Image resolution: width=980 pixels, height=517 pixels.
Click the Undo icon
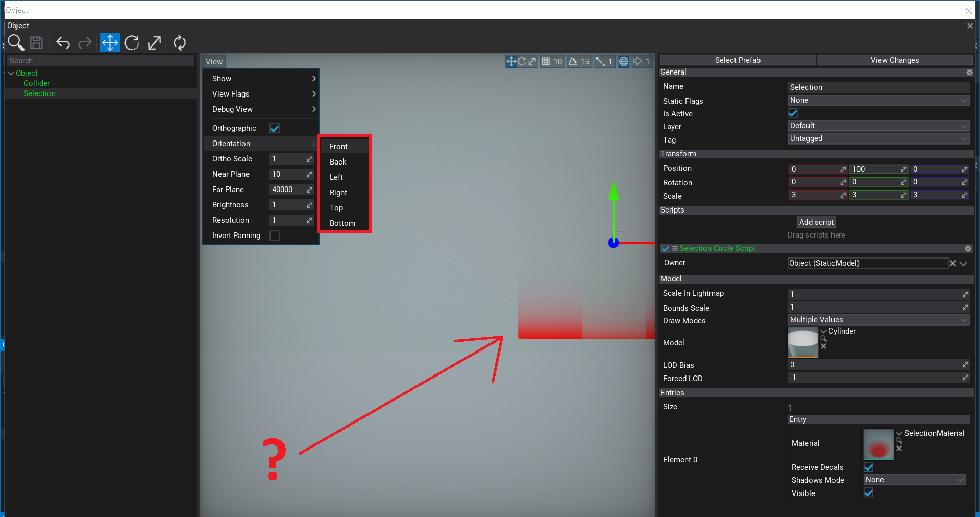point(63,42)
